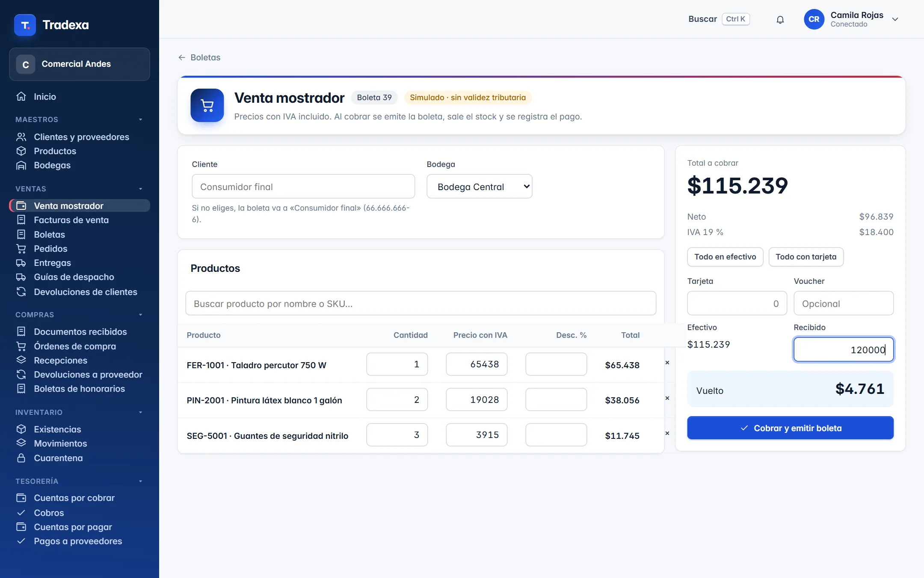This screenshot has width=924, height=578.
Task: Click the notifications bell icon
Action: point(780,19)
